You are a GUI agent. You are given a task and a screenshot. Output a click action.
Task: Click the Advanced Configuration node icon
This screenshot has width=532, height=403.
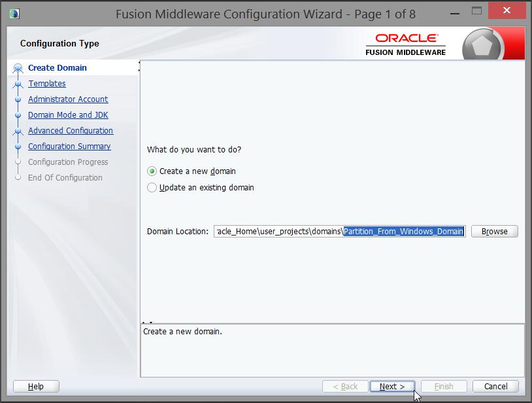(x=18, y=131)
